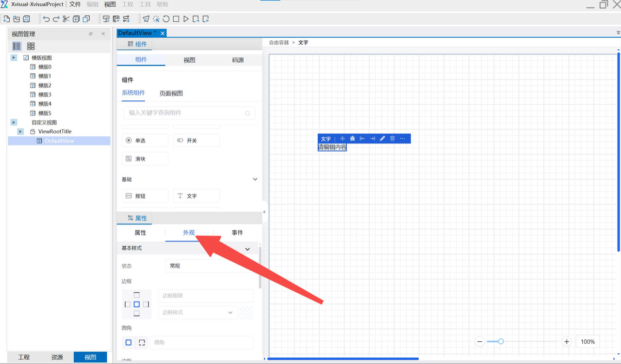
Task: Click the pencil edit icon on the widget toolbar
Action: pyautogui.click(x=382, y=139)
